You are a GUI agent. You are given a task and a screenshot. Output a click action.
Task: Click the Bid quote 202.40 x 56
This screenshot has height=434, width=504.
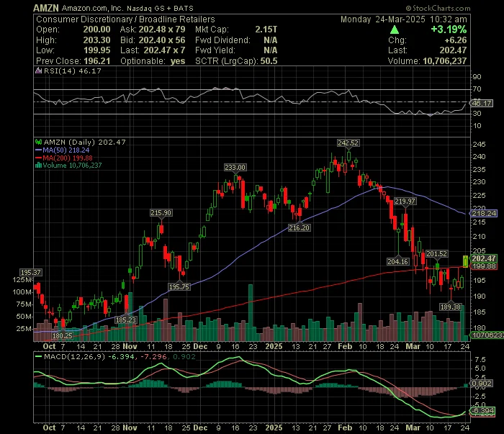pos(162,40)
